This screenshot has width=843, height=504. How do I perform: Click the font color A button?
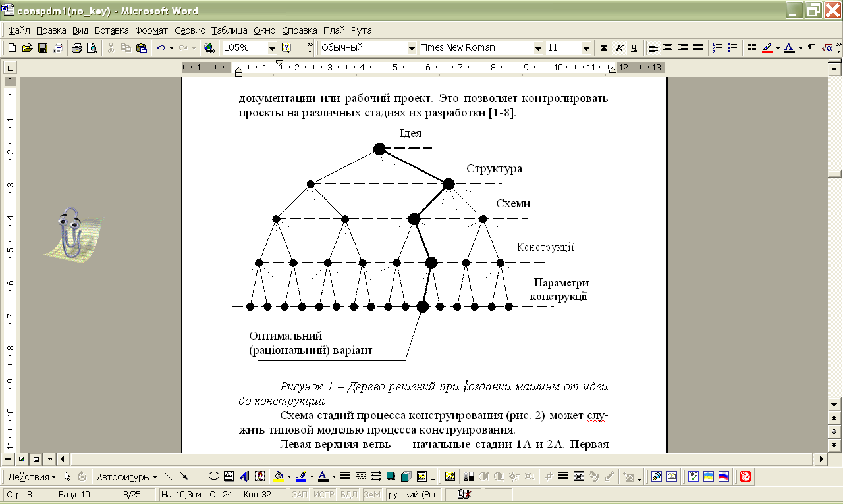[x=789, y=48]
